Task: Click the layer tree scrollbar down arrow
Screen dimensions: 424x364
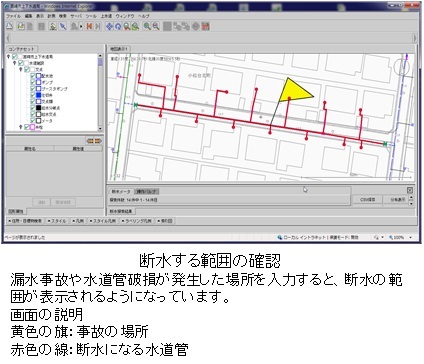Action: tap(100, 129)
